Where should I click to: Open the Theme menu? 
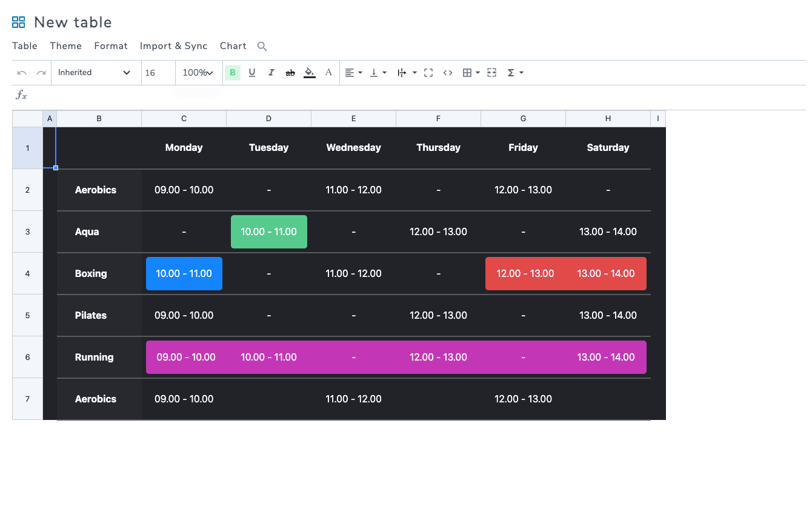(66, 46)
